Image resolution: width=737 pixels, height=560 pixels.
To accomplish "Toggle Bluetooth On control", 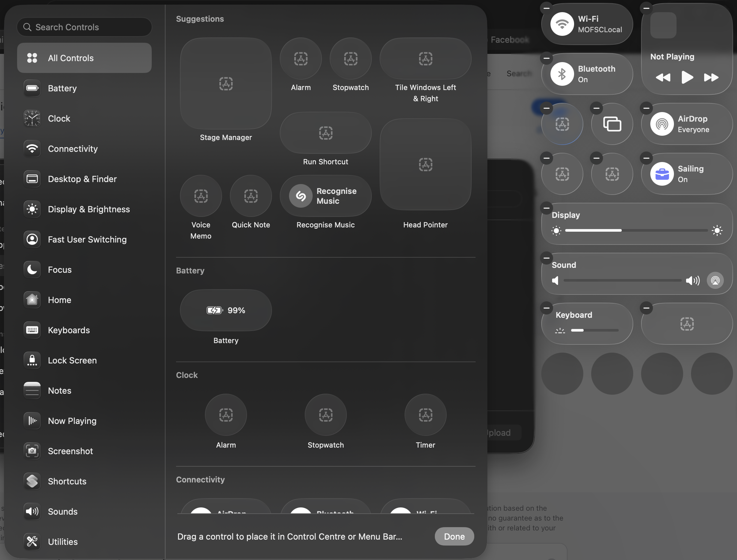I will tap(562, 74).
